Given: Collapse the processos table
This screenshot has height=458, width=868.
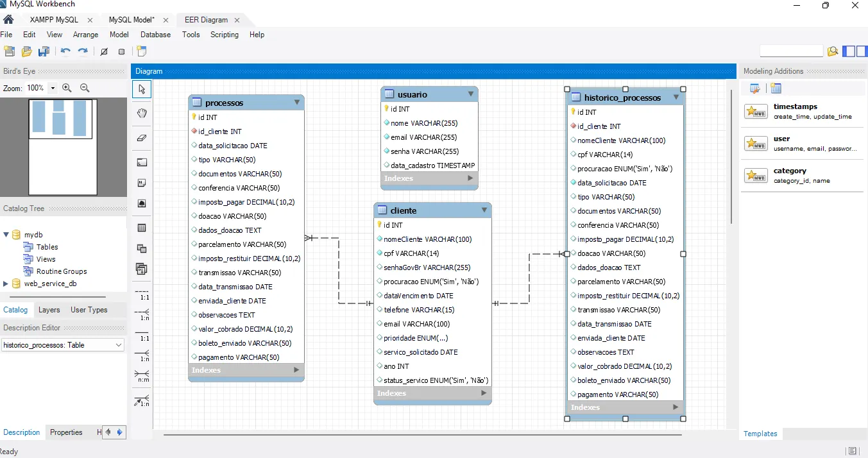Looking at the screenshot, I should (x=297, y=102).
